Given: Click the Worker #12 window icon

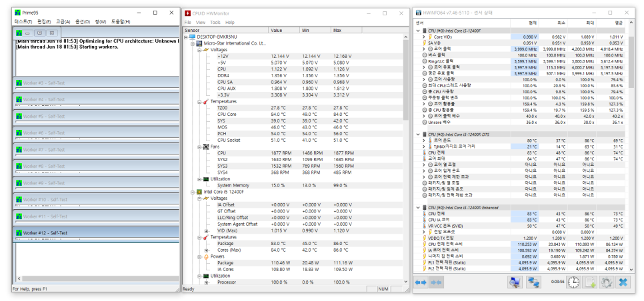Looking at the screenshot, I should (19, 233).
